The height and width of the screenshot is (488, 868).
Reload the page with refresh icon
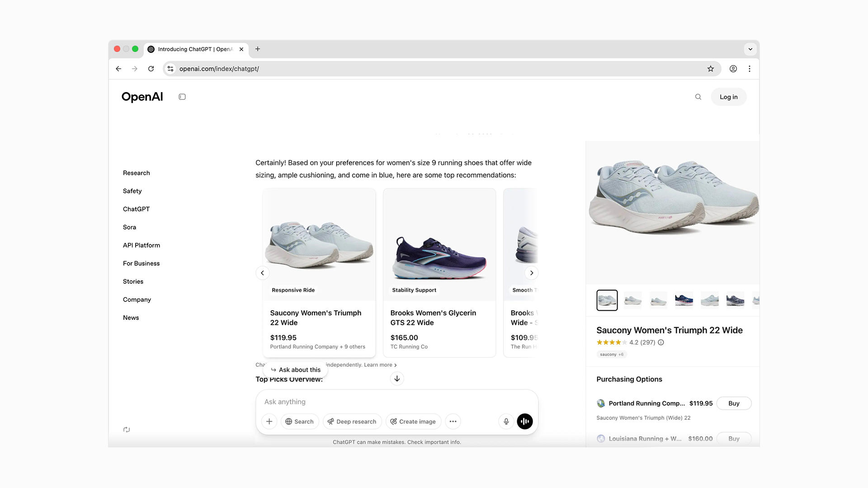click(x=151, y=69)
